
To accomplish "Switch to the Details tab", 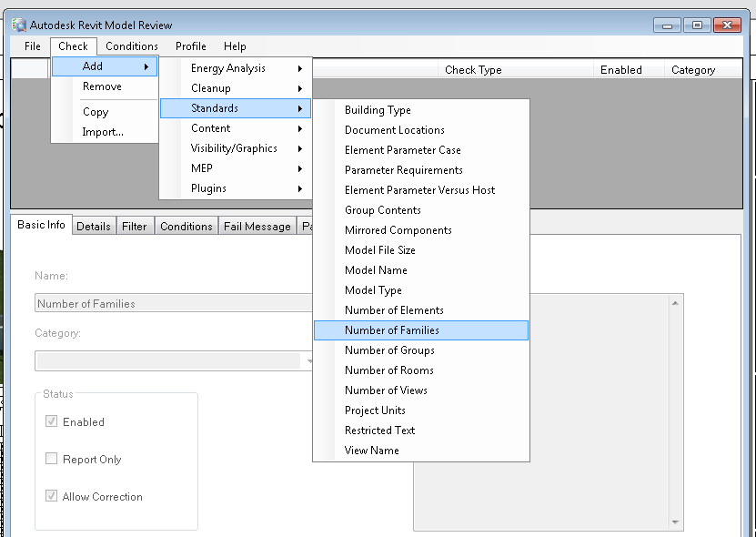I will [x=94, y=227].
